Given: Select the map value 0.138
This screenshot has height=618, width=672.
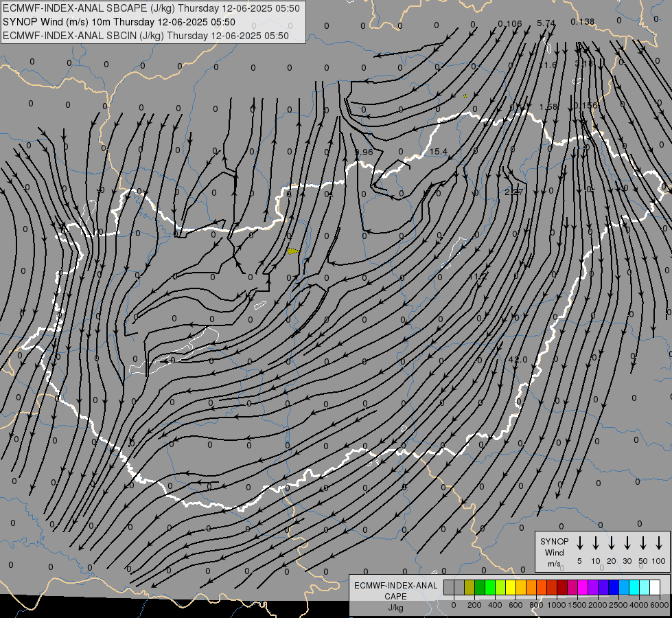Looking at the screenshot, I should pyautogui.click(x=583, y=21).
